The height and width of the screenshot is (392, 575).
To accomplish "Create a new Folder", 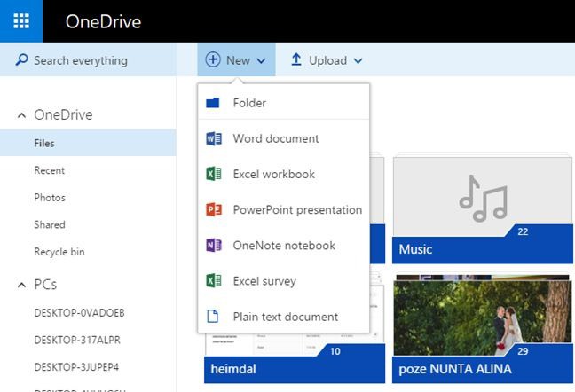I will 283,103.
